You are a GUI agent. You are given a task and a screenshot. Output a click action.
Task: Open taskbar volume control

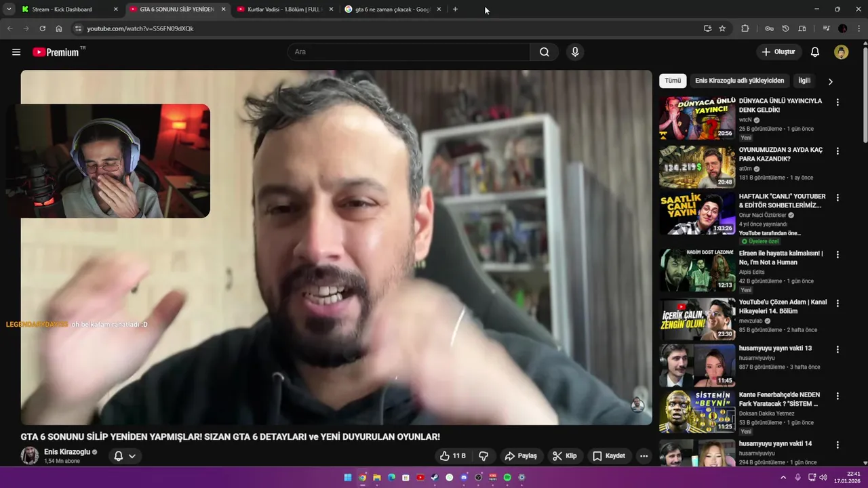(823, 477)
